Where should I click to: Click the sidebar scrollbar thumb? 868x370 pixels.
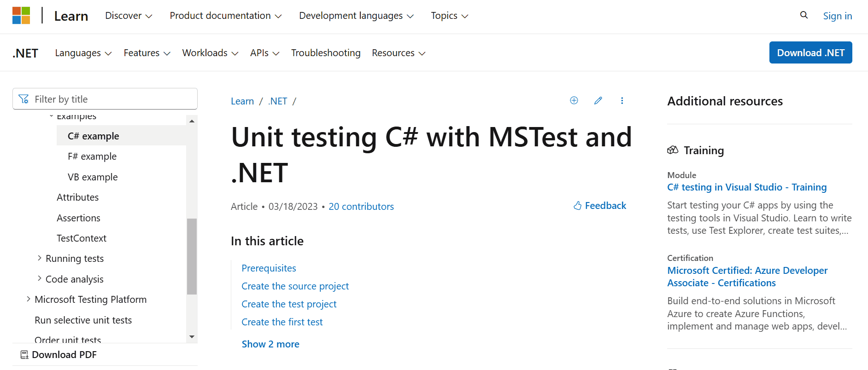pyautogui.click(x=192, y=256)
